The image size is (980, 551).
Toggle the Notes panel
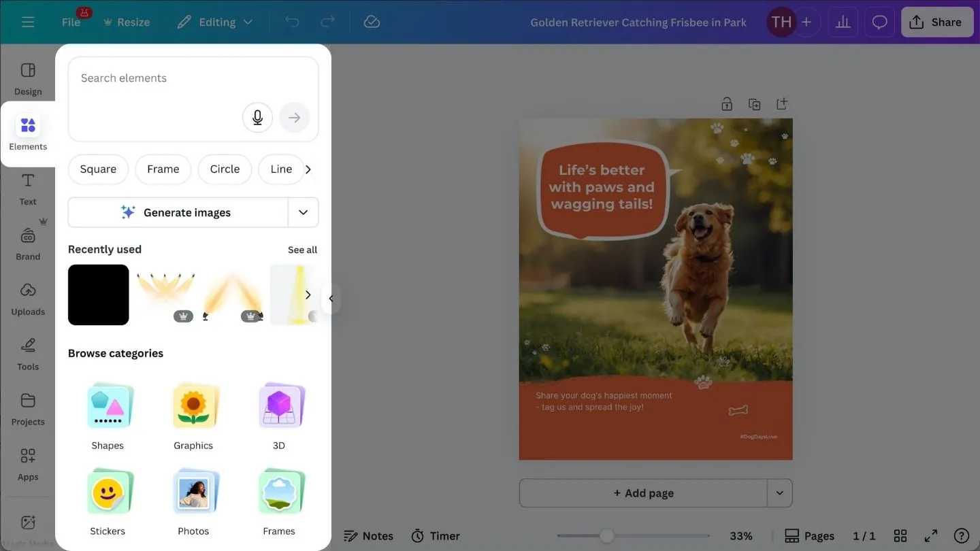[x=368, y=536]
